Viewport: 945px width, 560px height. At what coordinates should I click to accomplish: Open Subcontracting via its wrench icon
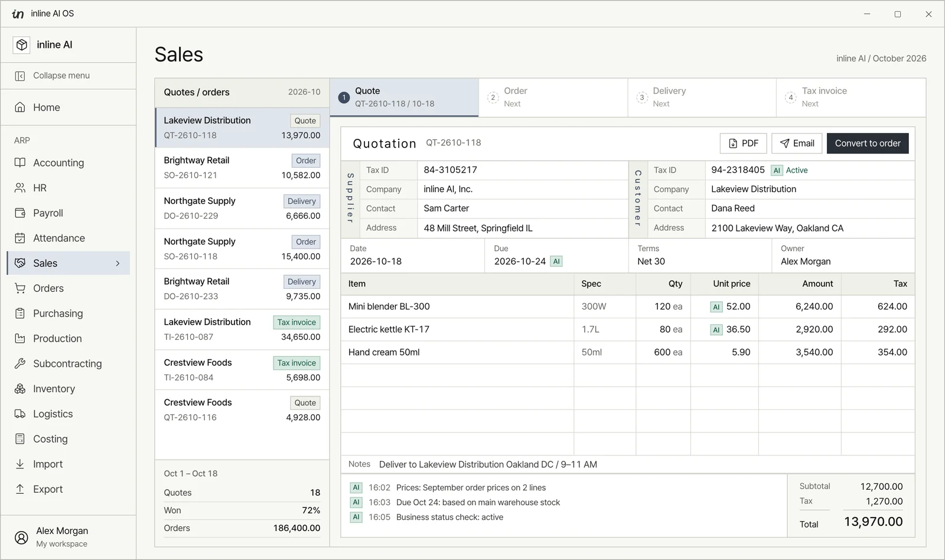tap(20, 363)
